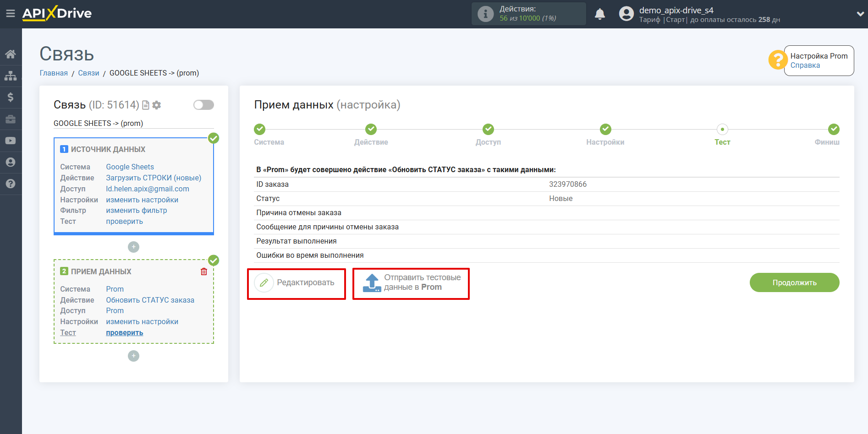The width and height of the screenshot is (868, 434).
Task: Click the ApiX-Drive logo
Action: (57, 13)
